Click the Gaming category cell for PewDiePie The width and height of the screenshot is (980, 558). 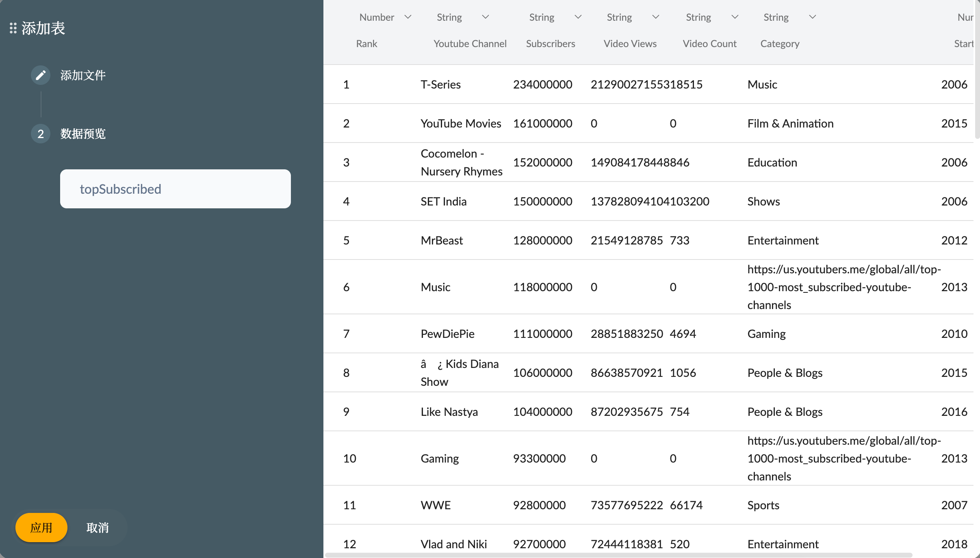pyautogui.click(x=766, y=333)
